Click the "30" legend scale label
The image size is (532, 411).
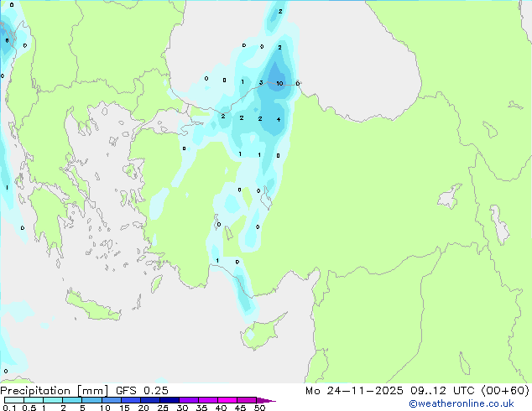(x=182, y=408)
